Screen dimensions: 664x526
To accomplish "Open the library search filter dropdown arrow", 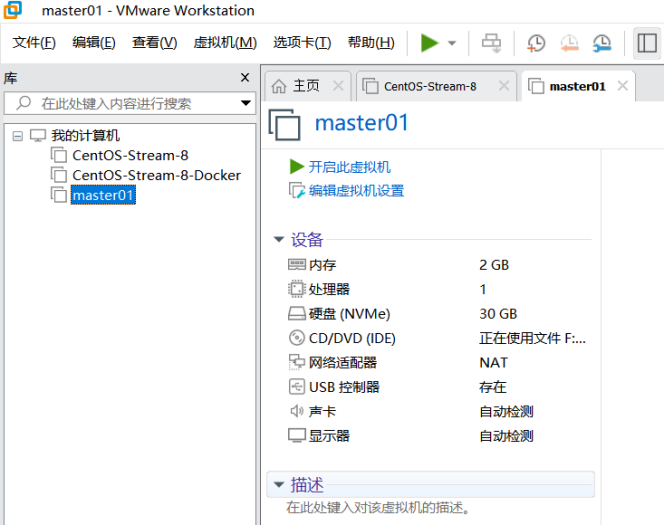I will tap(246, 103).
